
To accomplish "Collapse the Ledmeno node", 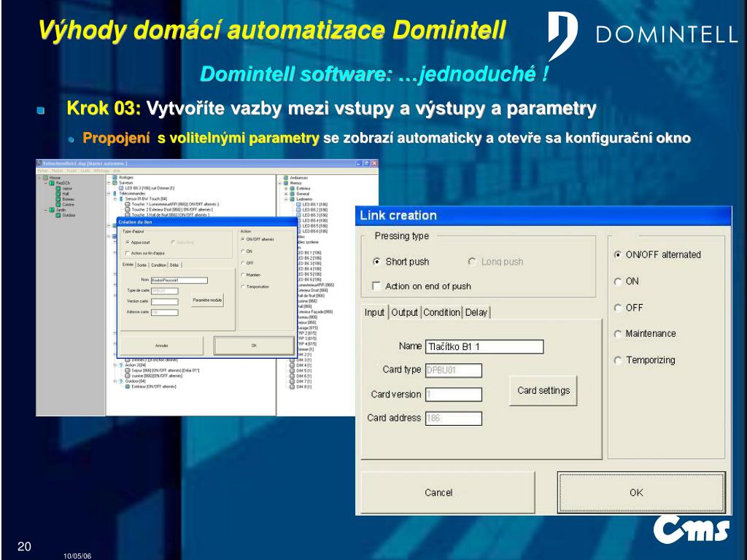I will (x=286, y=199).
